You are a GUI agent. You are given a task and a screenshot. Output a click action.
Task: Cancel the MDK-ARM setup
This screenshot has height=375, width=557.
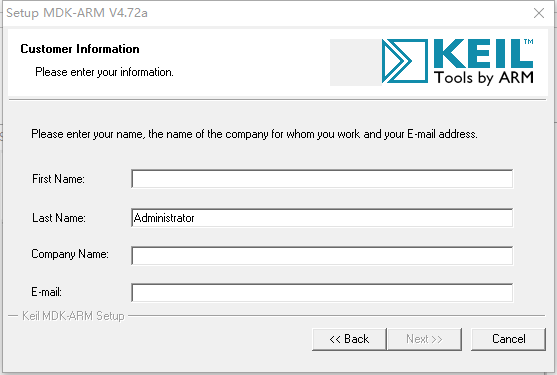click(x=508, y=339)
